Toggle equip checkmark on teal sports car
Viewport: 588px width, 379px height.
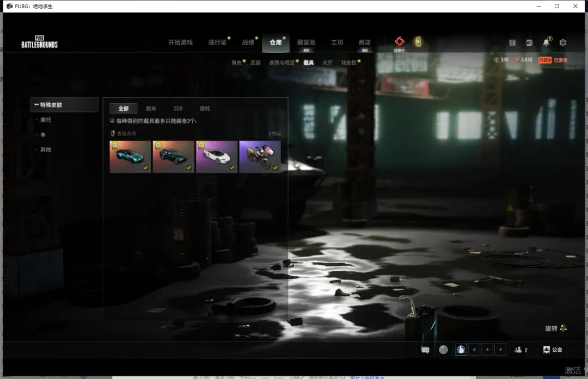pos(145,168)
